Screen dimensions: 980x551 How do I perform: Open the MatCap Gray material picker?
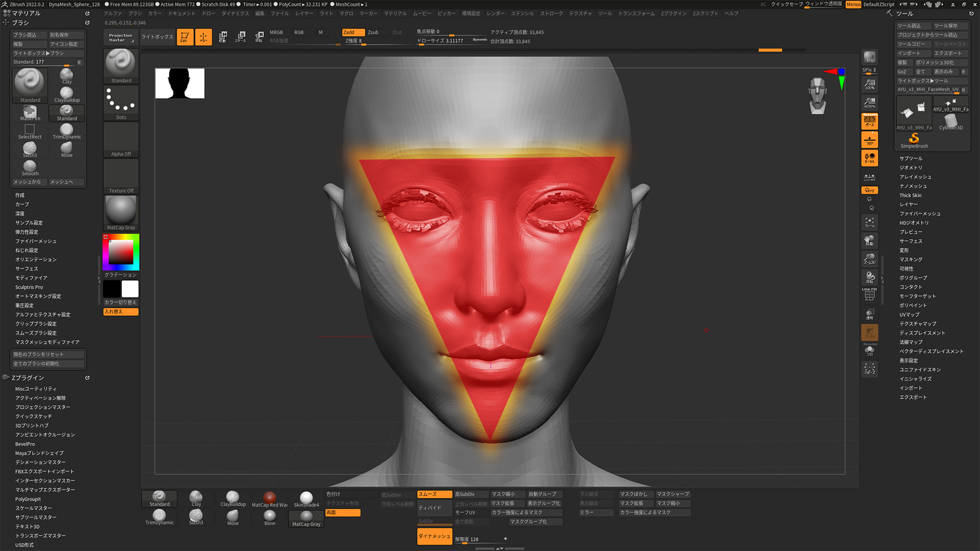pyautogui.click(x=121, y=213)
